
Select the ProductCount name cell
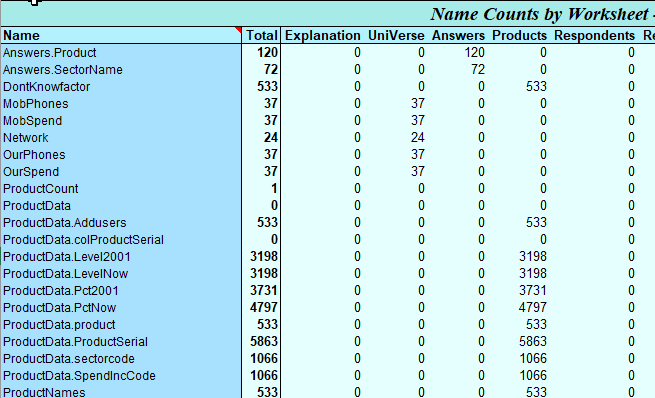pyautogui.click(x=121, y=189)
